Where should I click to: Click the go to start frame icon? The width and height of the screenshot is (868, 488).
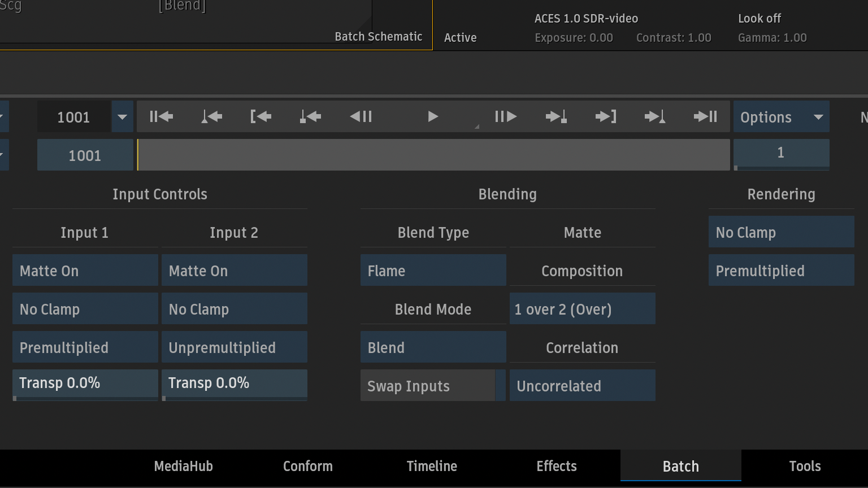(161, 117)
